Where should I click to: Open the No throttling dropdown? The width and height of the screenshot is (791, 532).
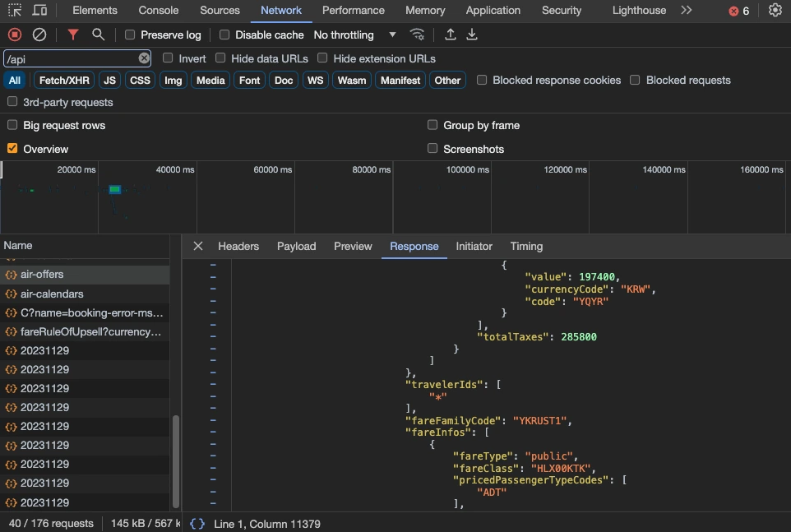pos(355,35)
